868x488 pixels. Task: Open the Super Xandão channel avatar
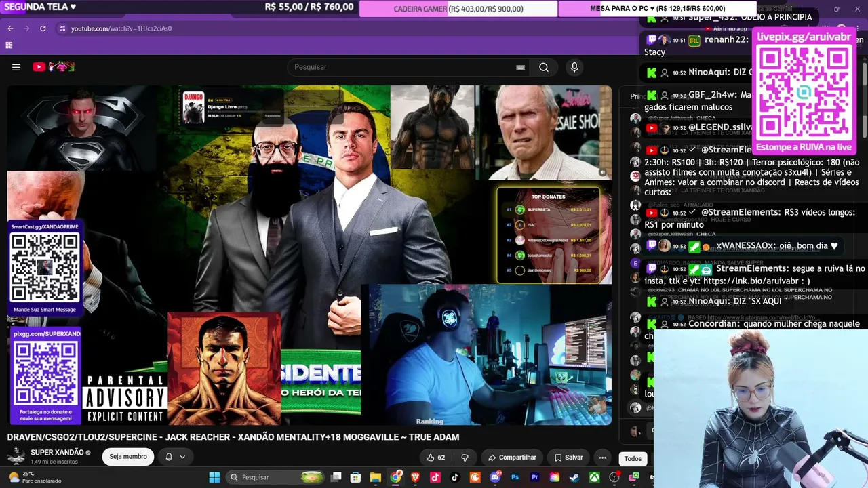tap(16, 456)
